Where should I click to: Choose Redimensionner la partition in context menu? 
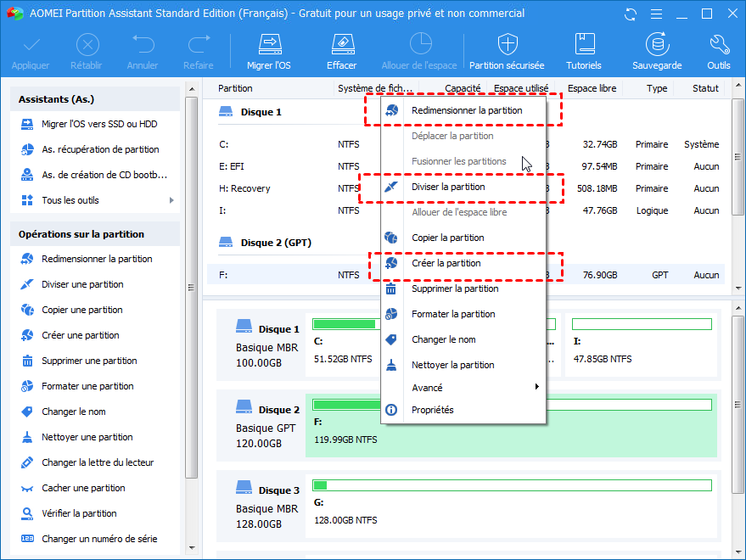(466, 110)
